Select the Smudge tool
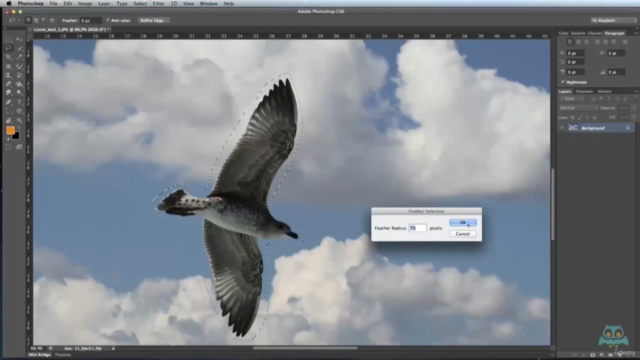This screenshot has height=360, width=640. click(8, 93)
